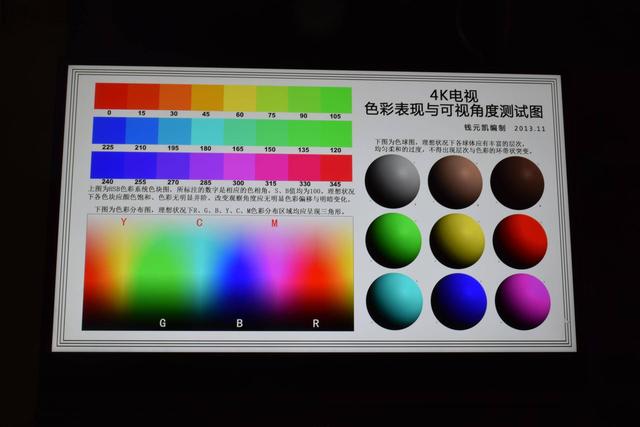Click the blue block labeled 210
The height and width of the screenshot is (427, 640).
pos(142,131)
